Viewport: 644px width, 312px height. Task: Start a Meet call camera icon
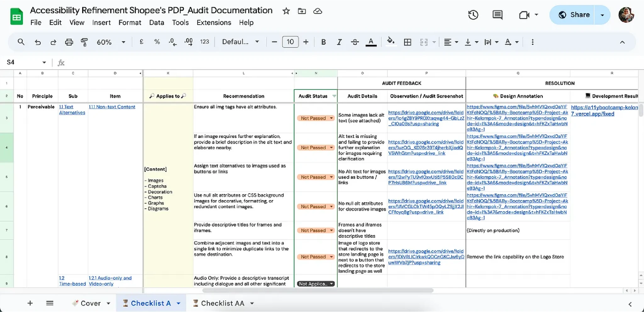tap(524, 15)
